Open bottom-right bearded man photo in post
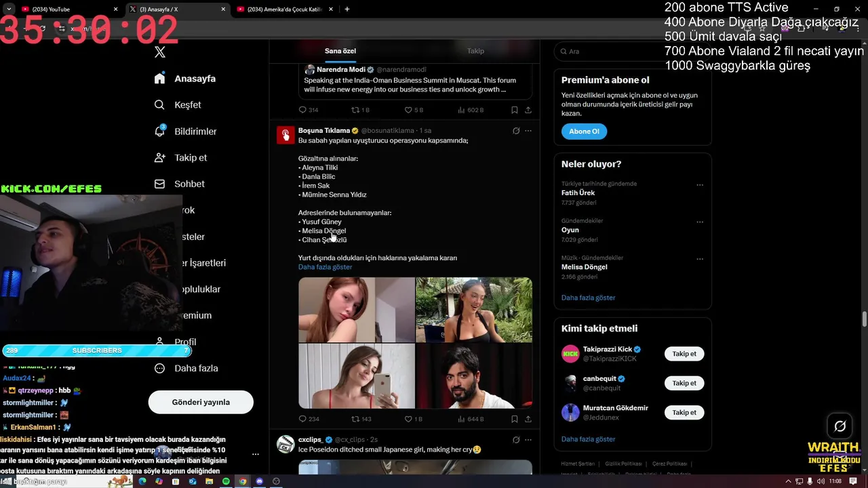 click(474, 376)
